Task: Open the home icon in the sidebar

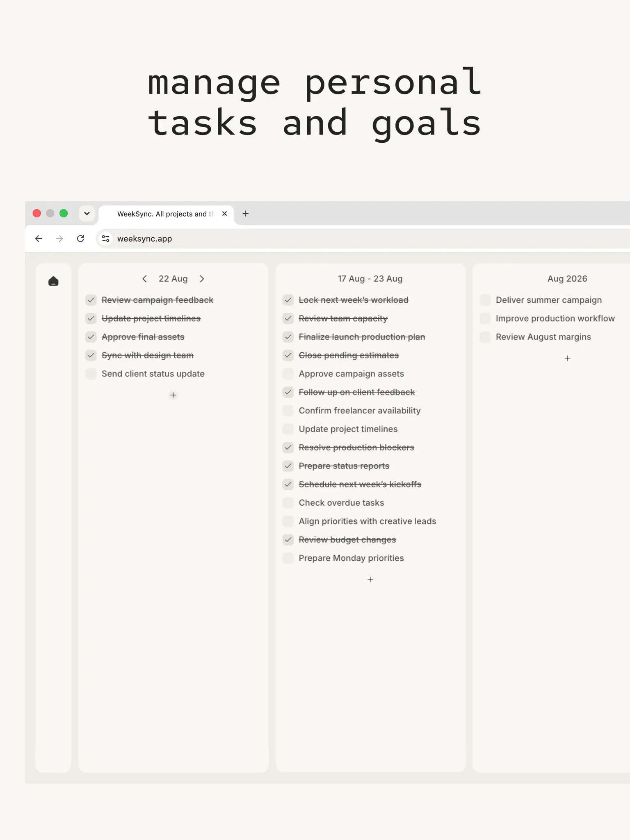Action: [x=53, y=281]
